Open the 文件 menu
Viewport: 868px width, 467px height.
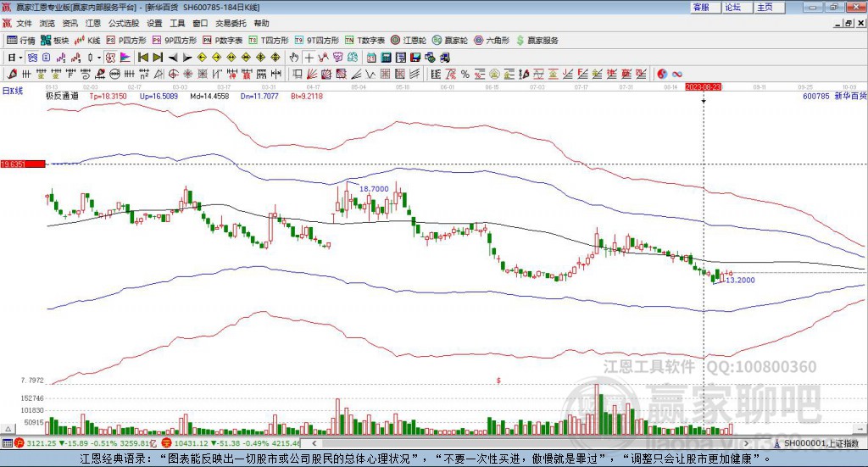pyautogui.click(x=24, y=23)
